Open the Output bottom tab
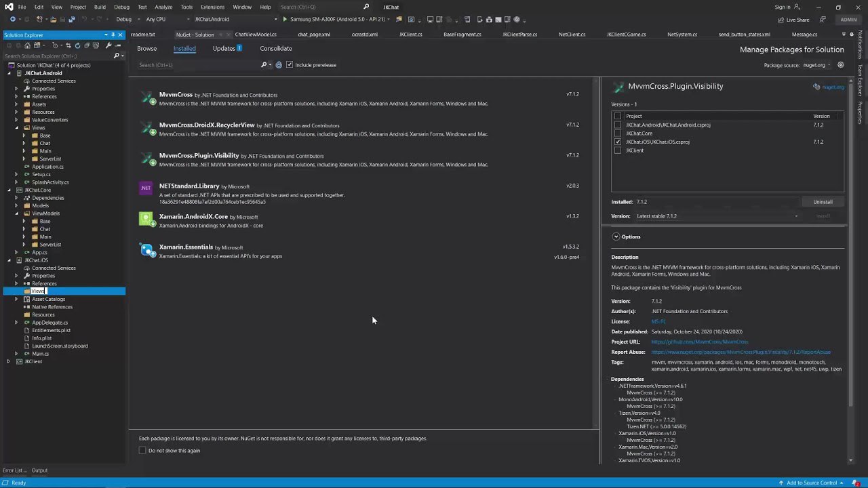The width and height of the screenshot is (868, 488). click(x=39, y=470)
